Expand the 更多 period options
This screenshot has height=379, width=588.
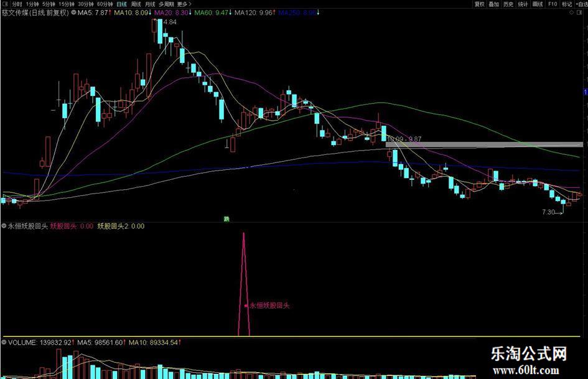point(184,4)
